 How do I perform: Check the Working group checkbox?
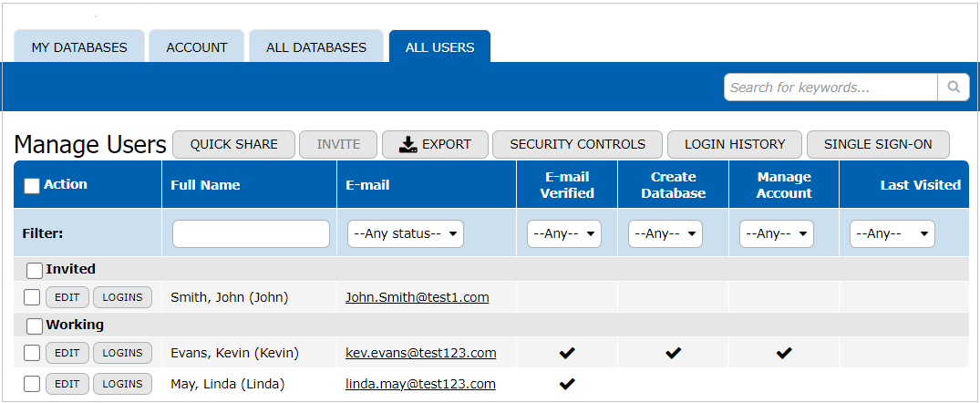coord(35,325)
